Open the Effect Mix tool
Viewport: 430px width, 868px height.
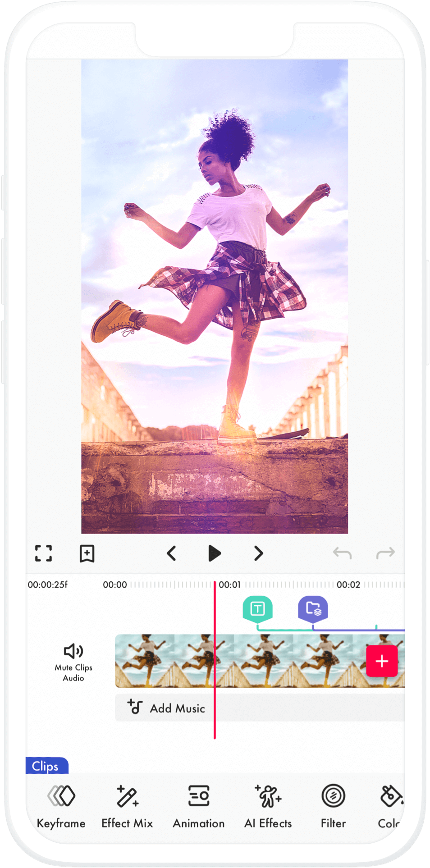coord(127,806)
